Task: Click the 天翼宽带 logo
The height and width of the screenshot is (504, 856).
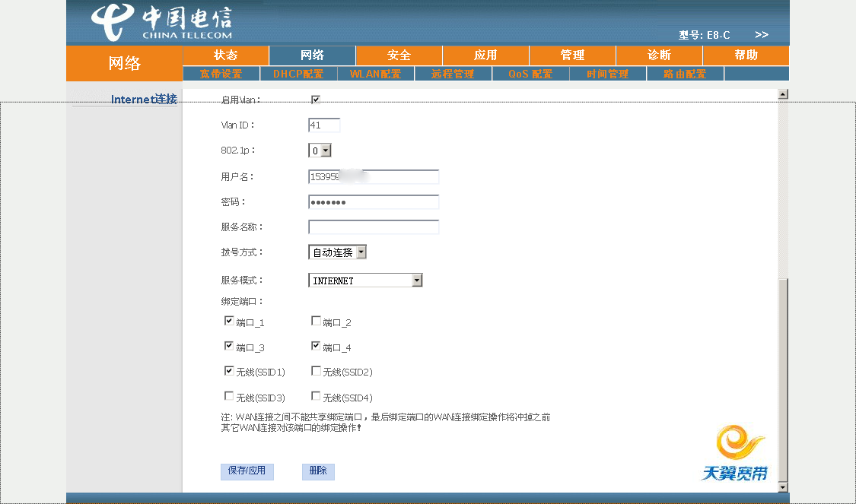Action: (735, 453)
